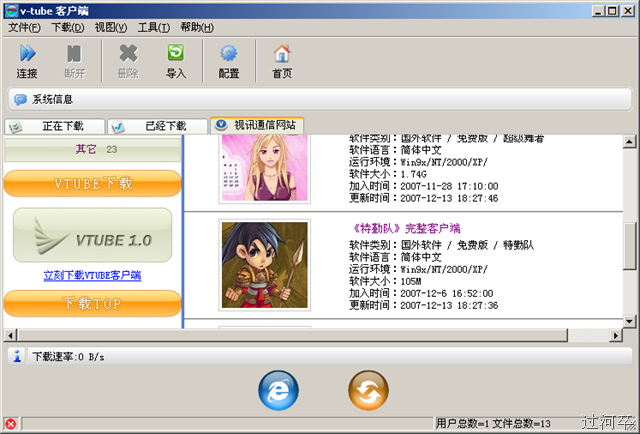Open the 工具(T) menu

click(154, 27)
